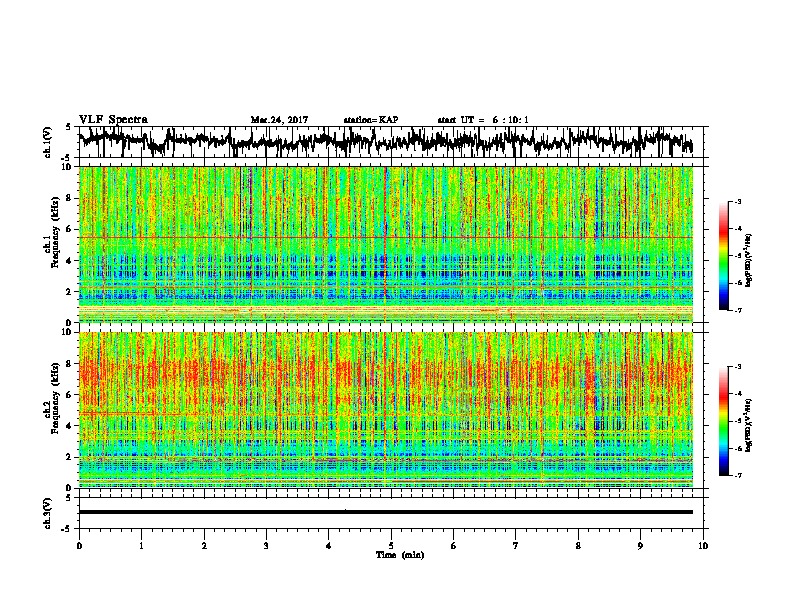Click inside the ch.1 spectrogram panel
The height and width of the screenshot is (612, 792).
click(x=386, y=244)
